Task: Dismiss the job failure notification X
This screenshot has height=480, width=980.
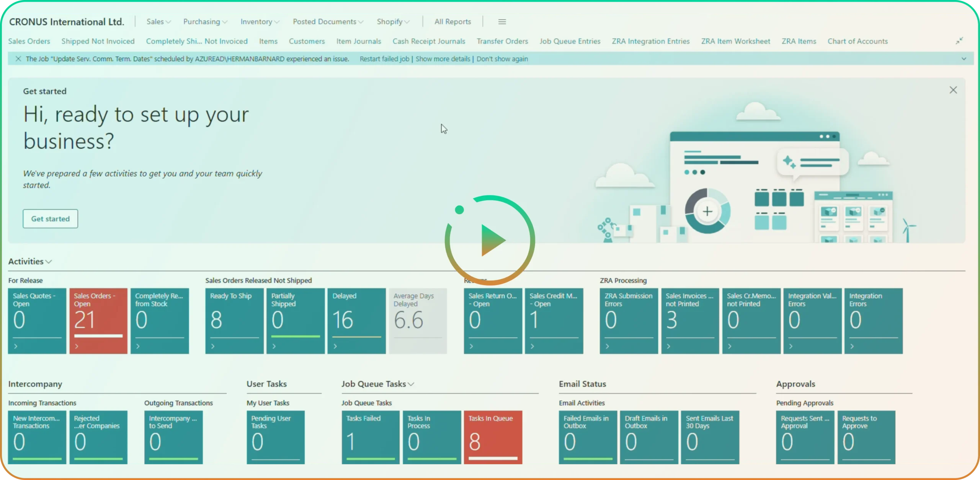Action: coord(18,59)
